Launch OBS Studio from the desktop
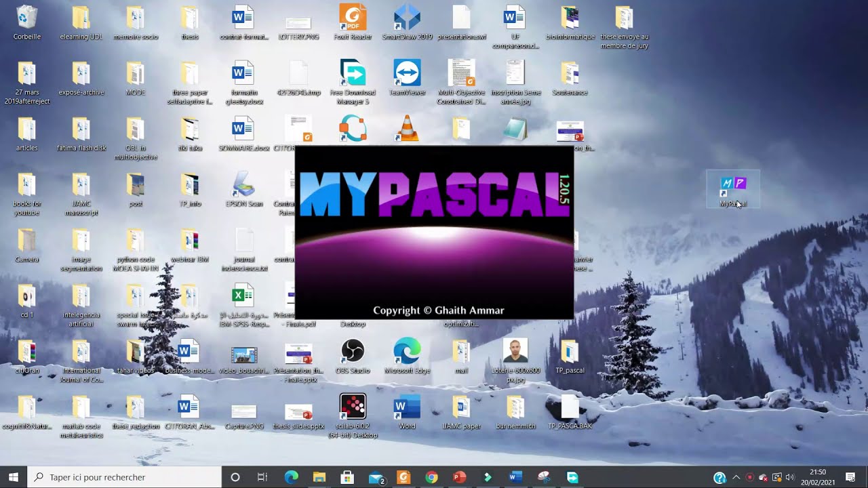 353,356
